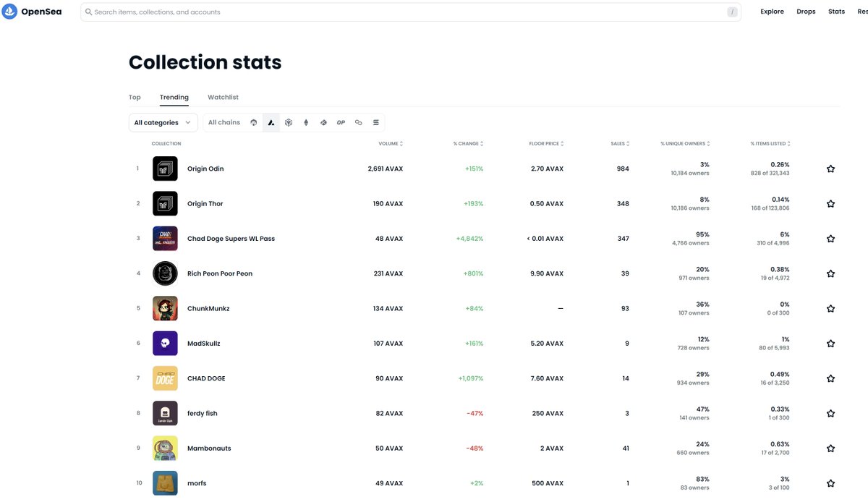Open the Origin Thor collection name
The image size is (868, 502).
click(x=205, y=204)
